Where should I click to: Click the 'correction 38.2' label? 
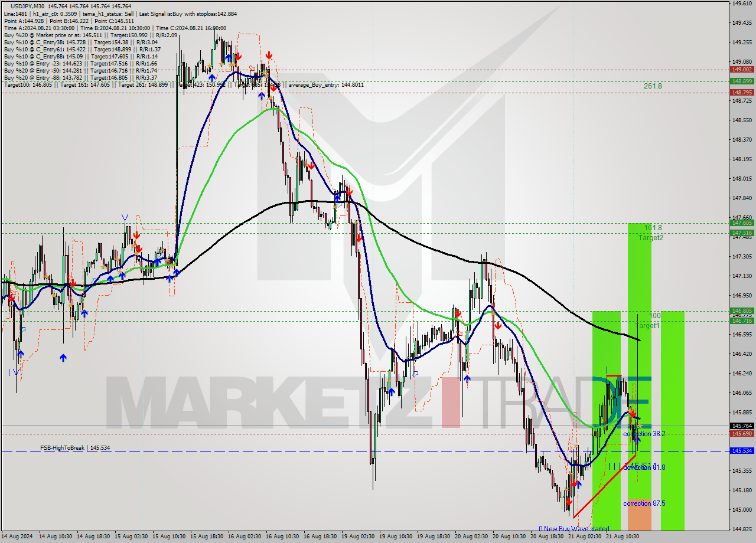click(x=644, y=434)
